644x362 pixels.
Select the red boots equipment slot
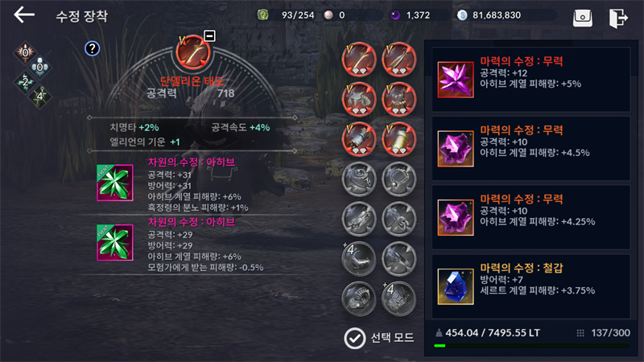pos(398,139)
